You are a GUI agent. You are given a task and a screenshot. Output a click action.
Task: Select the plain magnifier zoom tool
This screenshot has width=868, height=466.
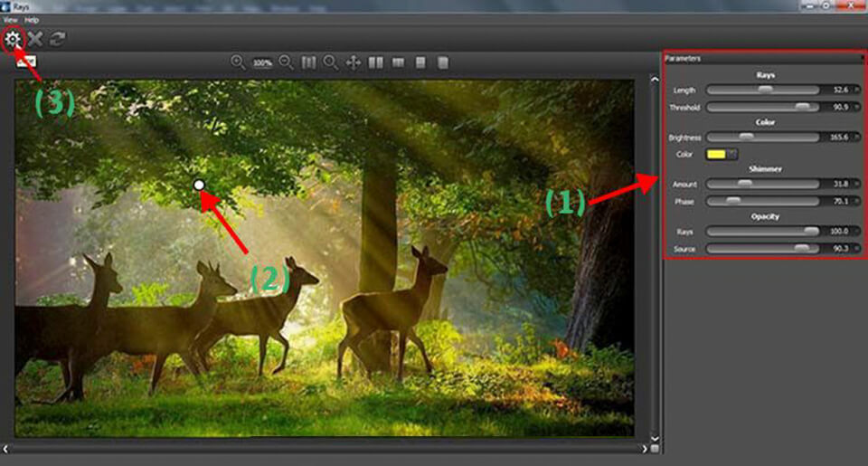(331, 62)
